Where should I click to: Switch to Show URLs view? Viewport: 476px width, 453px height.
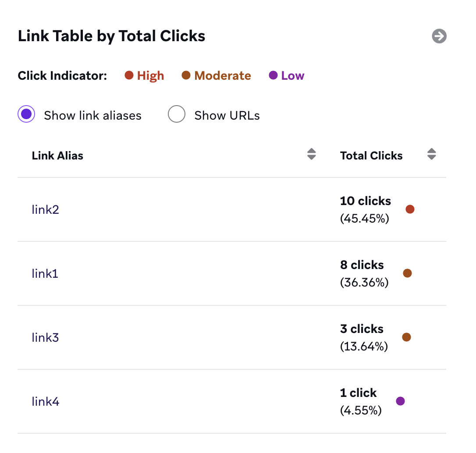pos(176,114)
